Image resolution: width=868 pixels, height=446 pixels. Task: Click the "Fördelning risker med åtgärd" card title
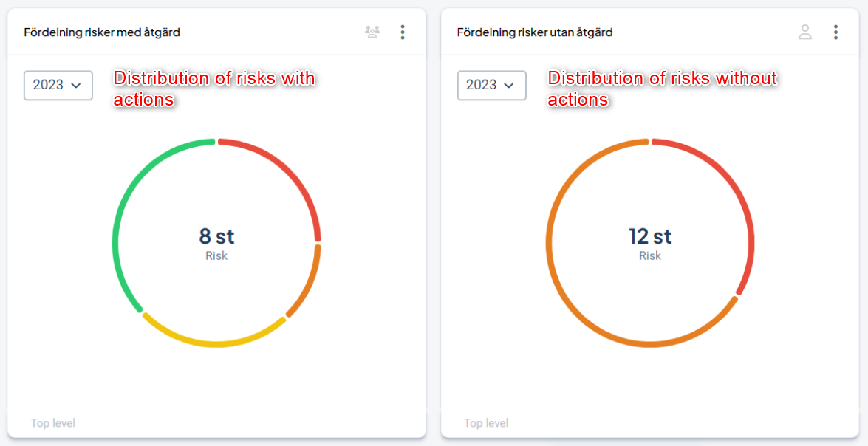tap(102, 32)
